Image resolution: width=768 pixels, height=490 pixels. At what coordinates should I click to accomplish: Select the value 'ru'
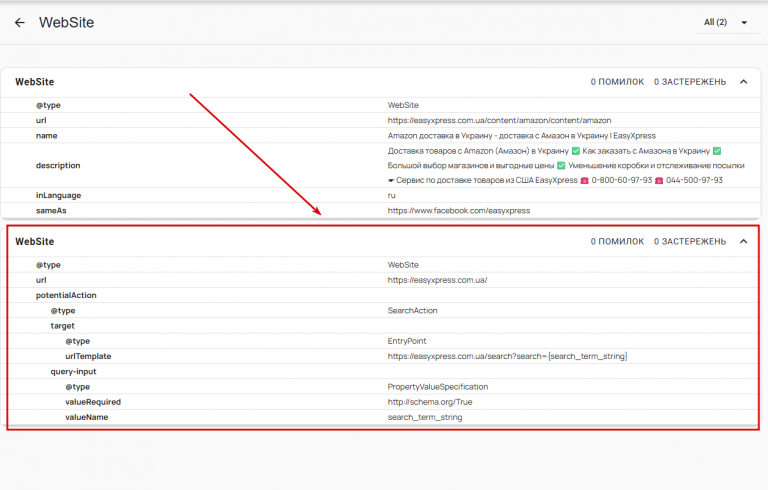(x=391, y=196)
